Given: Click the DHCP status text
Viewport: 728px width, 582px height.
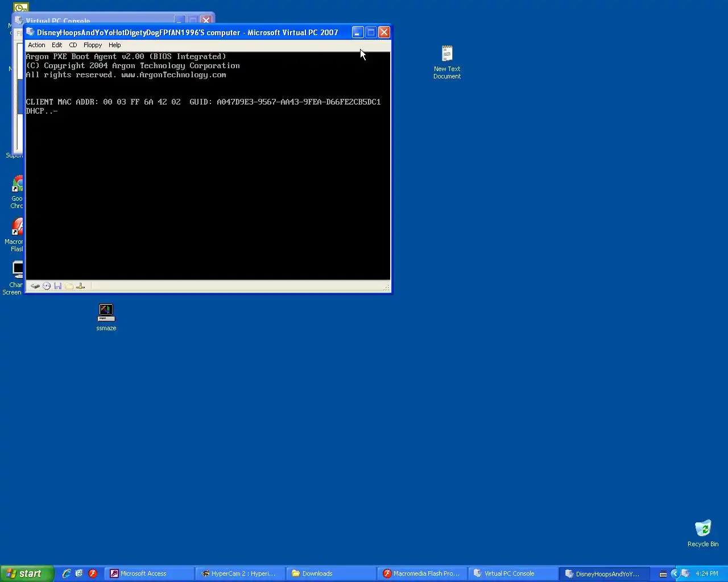Looking at the screenshot, I should pyautogui.click(x=42, y=111).
